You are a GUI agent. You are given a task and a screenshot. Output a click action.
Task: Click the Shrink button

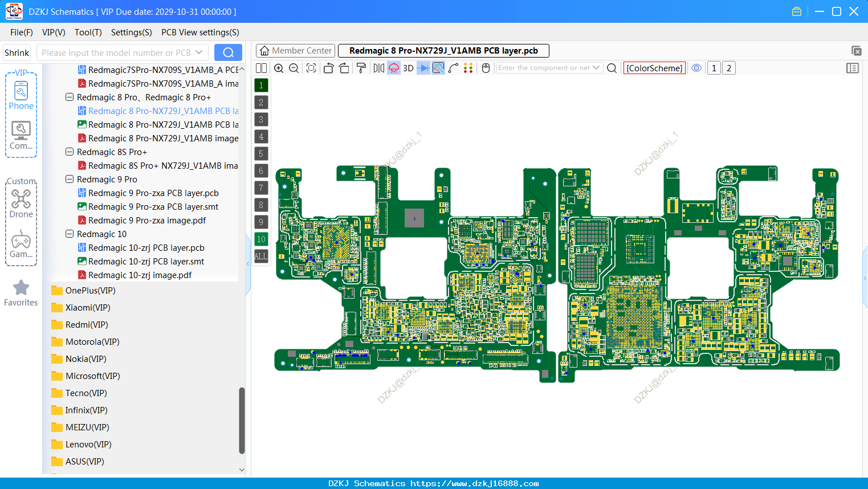click(x=17, y=52)
